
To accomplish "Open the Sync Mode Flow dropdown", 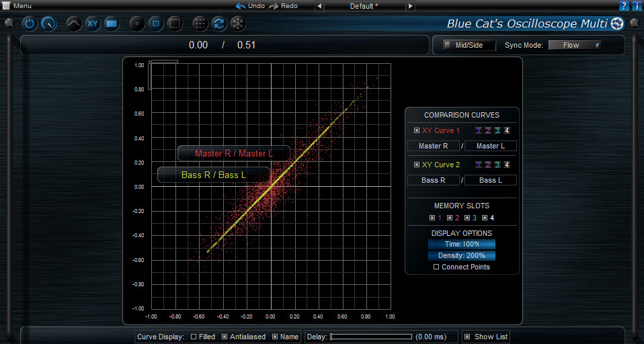I will coord(575,45).
